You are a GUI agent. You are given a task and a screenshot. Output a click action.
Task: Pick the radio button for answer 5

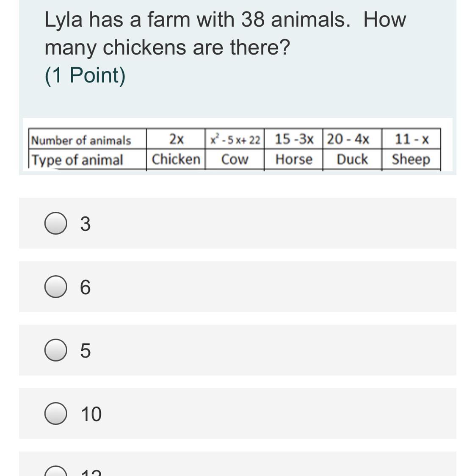point(55,351)
